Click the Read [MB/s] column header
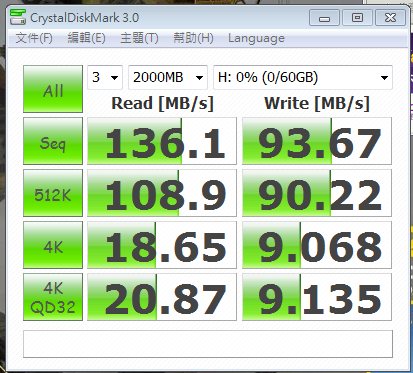 click(x=162, y=103)
